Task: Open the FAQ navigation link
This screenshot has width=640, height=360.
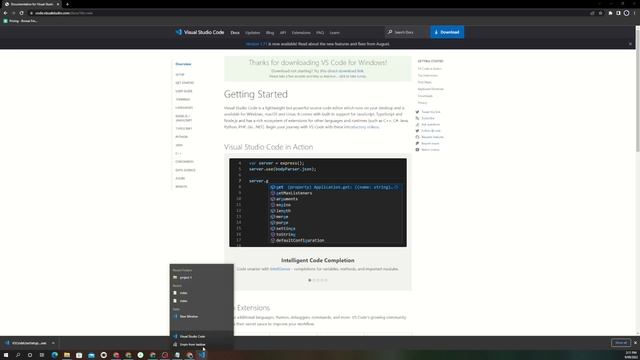Action: [x=320, y=33]
